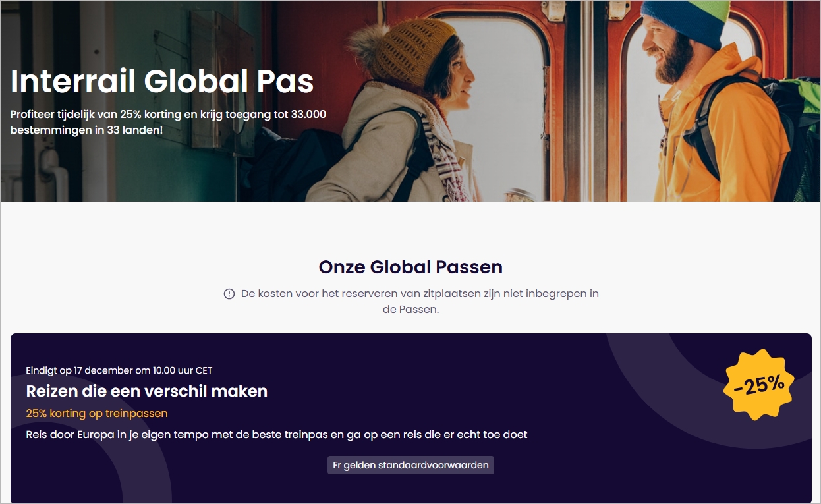This screenshot has width=821, height=504.
Task: Select the '25% korting op treinpassen' orange text
Action: pyautogui.click(x=97, y=414)
